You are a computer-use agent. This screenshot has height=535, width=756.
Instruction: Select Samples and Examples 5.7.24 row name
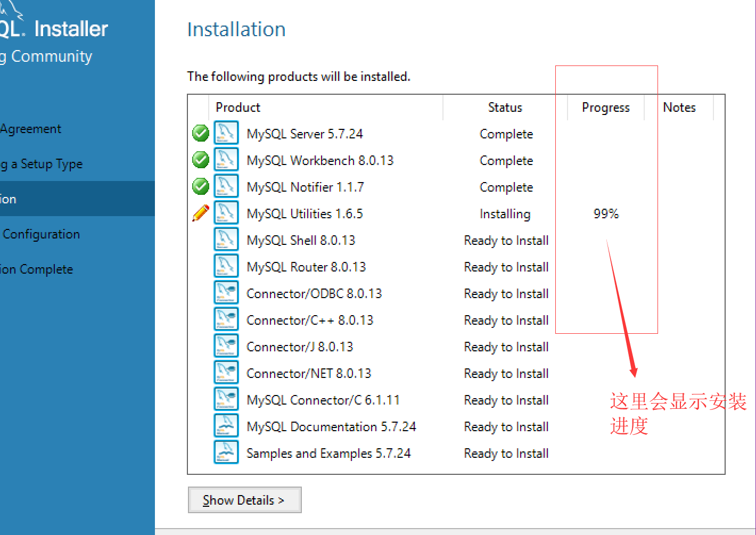tap(328, 454)
